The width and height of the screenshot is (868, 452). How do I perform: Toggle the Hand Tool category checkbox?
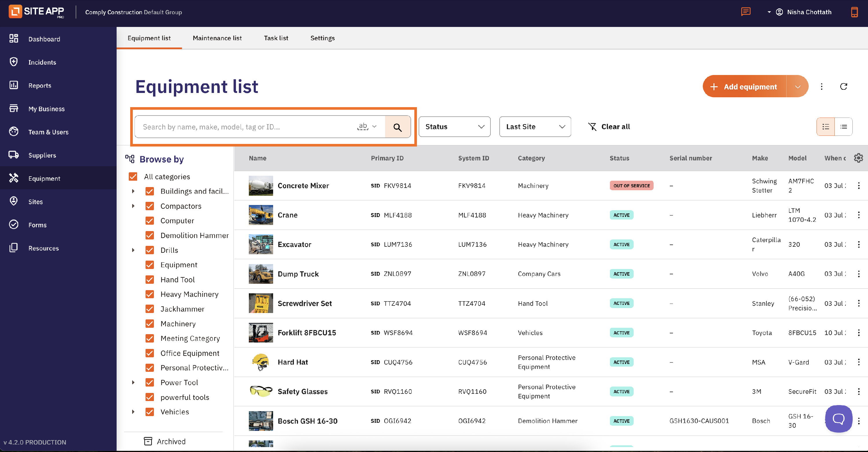[150, 279]
